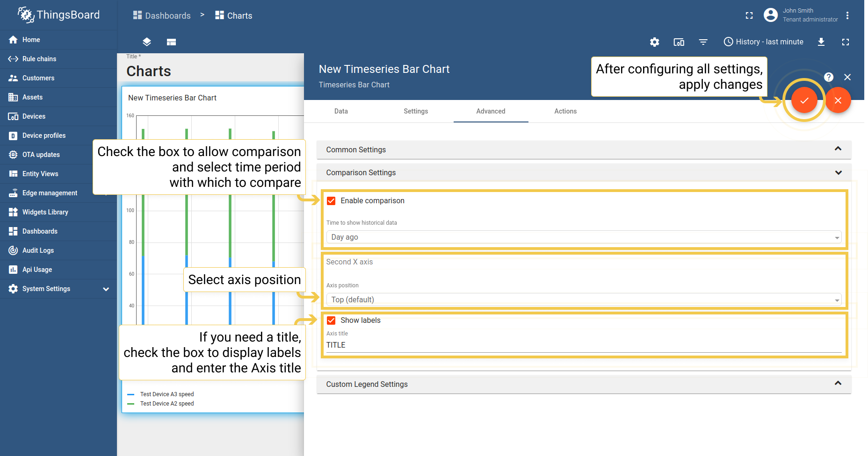Open the dashboard states layers icon
The image size is (868, 456).
click(146, 42)
